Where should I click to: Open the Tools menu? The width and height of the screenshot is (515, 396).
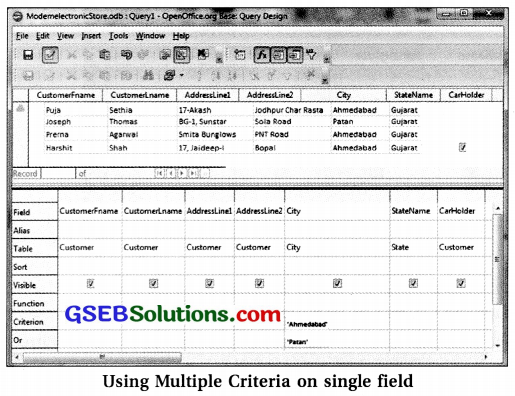118,36
